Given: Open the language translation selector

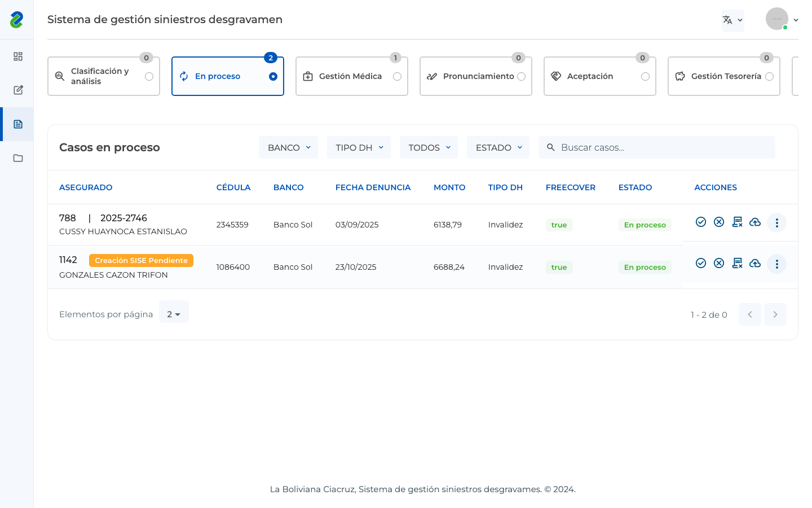Looking at the screenshot, I should click(732, 20).
